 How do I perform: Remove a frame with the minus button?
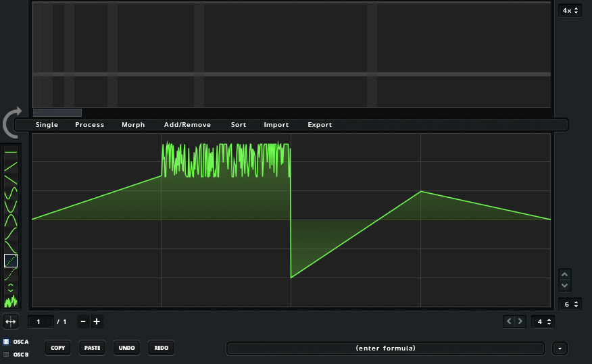pyautogui.click(x=83, y=321)
